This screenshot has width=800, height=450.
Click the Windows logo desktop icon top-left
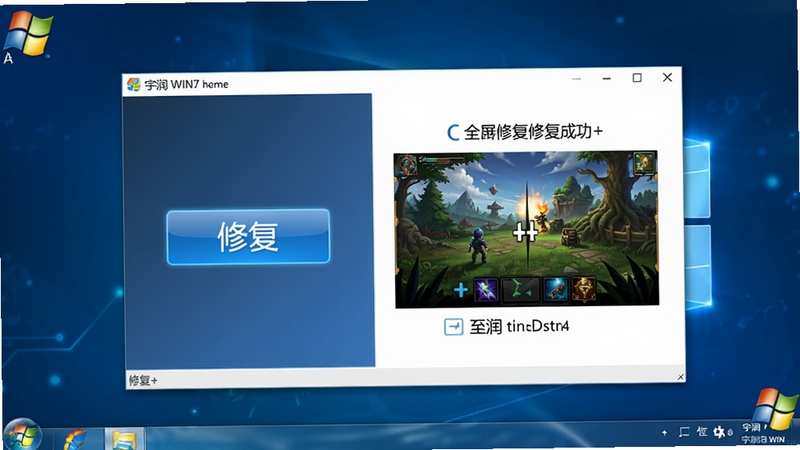pyautogui.click(x=27, y=36)
